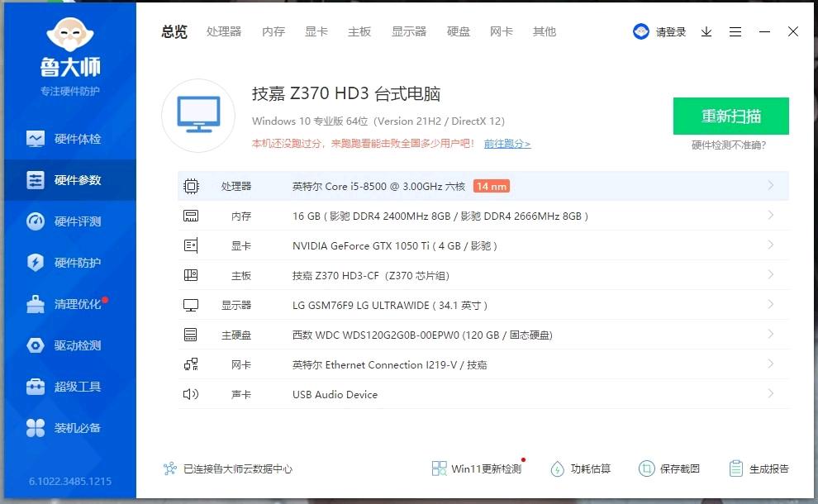Click the 内存 memory row icon
818x504 pixels.
191,216
